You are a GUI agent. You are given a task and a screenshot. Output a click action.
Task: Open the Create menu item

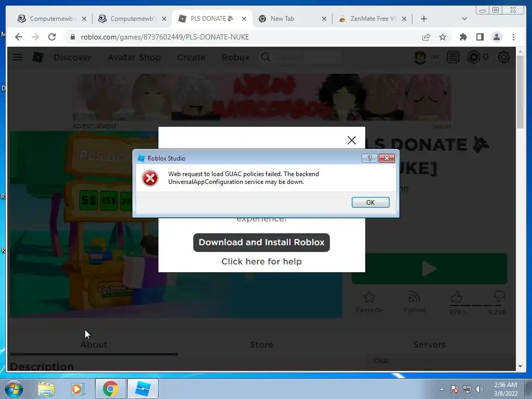coord(191,57)
